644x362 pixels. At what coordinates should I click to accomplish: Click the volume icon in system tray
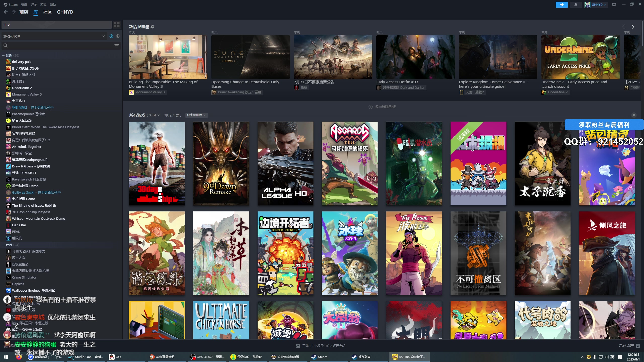(607, 357)
